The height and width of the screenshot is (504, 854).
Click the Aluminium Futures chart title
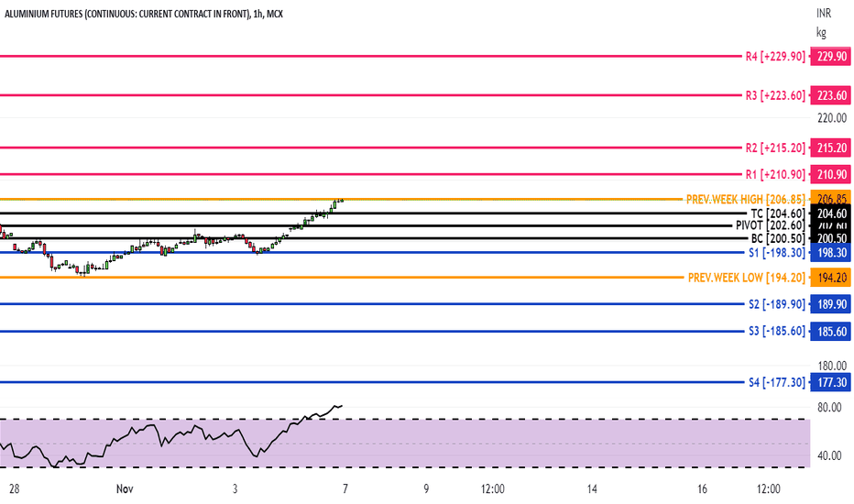point(144,14)
